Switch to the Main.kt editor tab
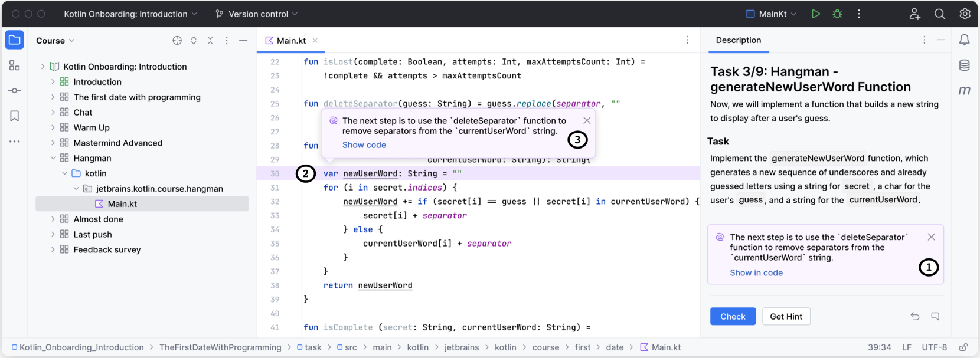 [290, 41]
